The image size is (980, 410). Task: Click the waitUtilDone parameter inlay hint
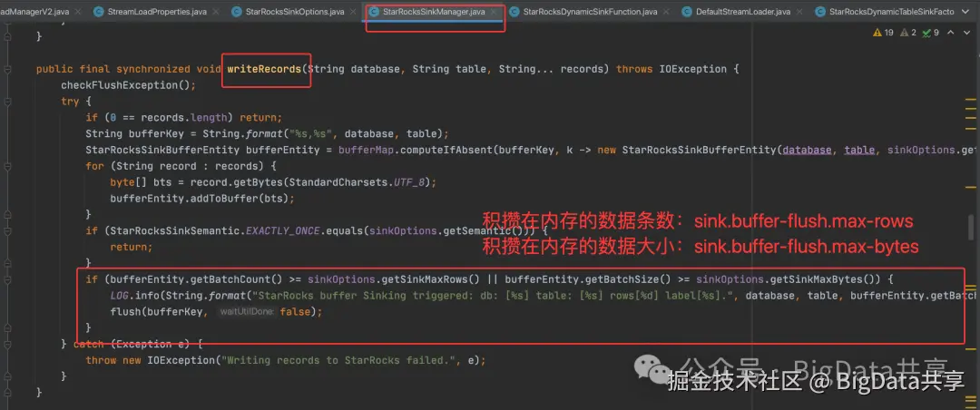click(x=247, y=311)
